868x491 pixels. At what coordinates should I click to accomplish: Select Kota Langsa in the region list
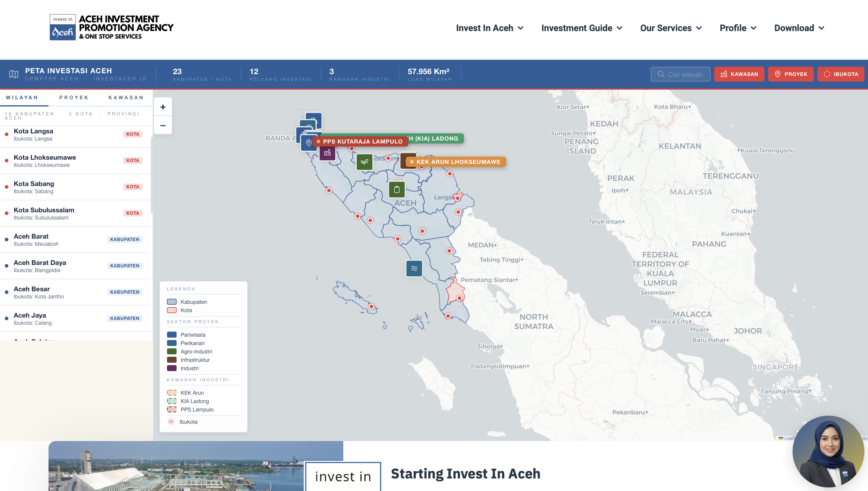point(75,135)
